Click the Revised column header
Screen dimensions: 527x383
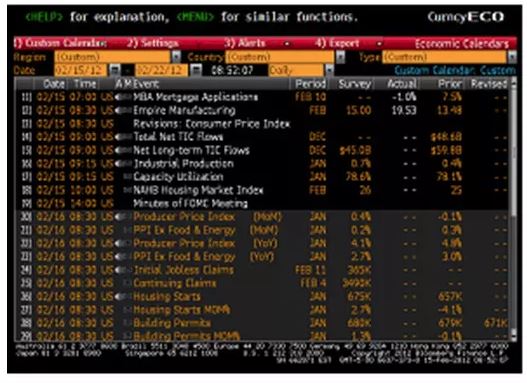pos(488,84)
